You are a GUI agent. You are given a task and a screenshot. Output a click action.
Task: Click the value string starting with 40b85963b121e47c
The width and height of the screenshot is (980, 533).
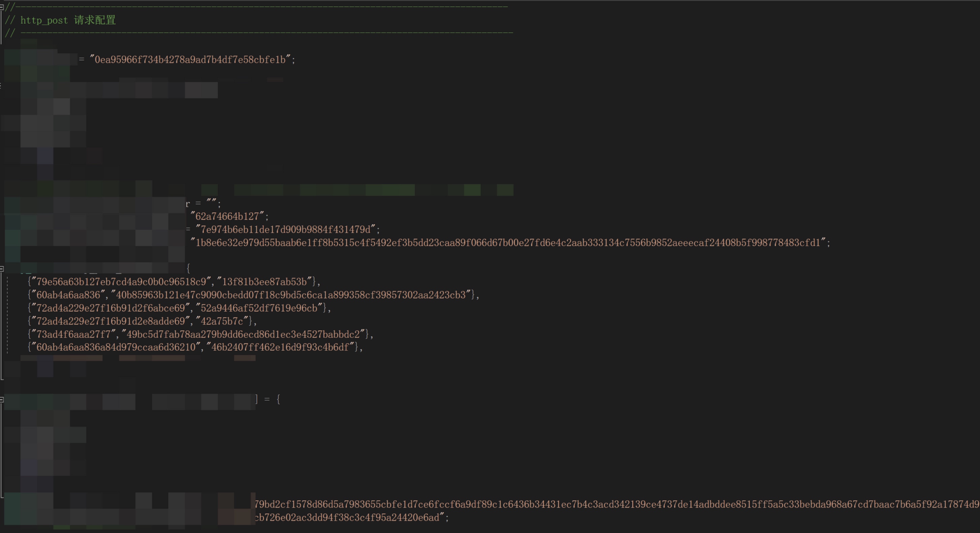[291, 295]
